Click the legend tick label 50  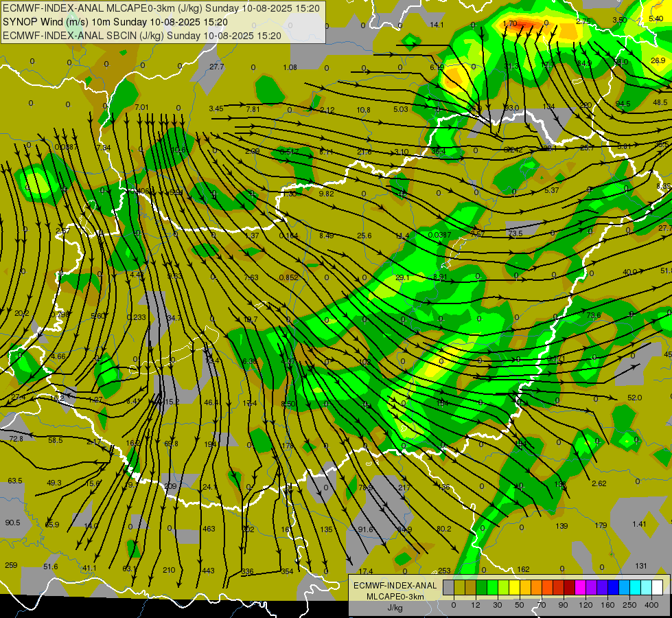(520, 605)
